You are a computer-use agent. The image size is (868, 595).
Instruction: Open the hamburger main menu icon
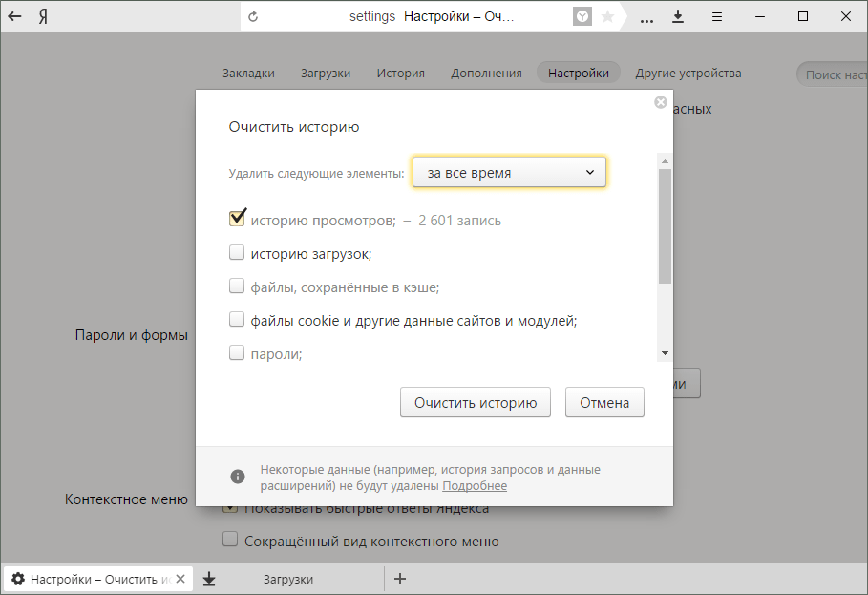[x=717, y=16]
